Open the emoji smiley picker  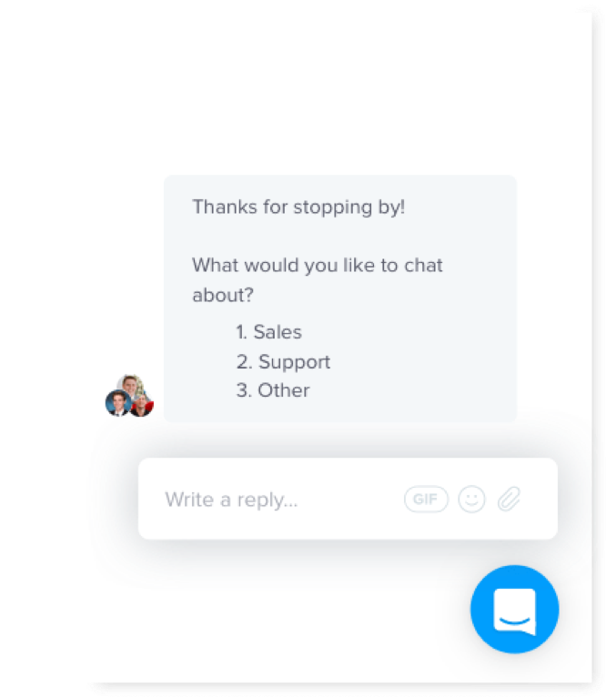[x=471, y=500]
